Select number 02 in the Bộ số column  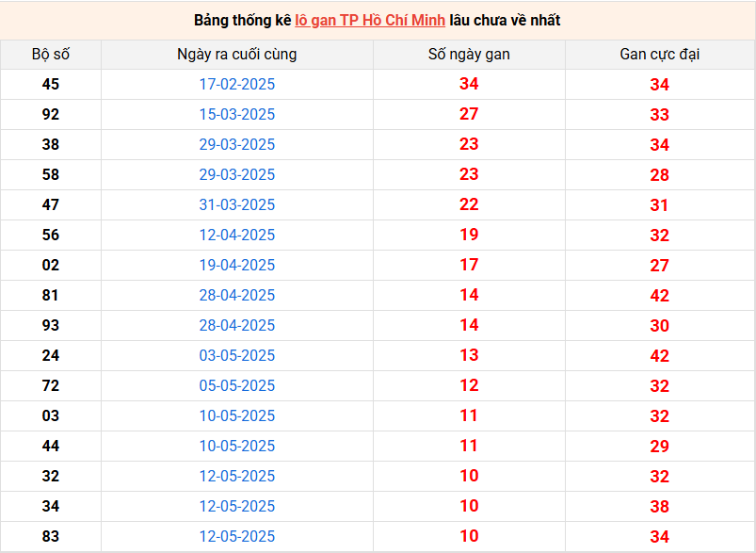coord(51,266)
